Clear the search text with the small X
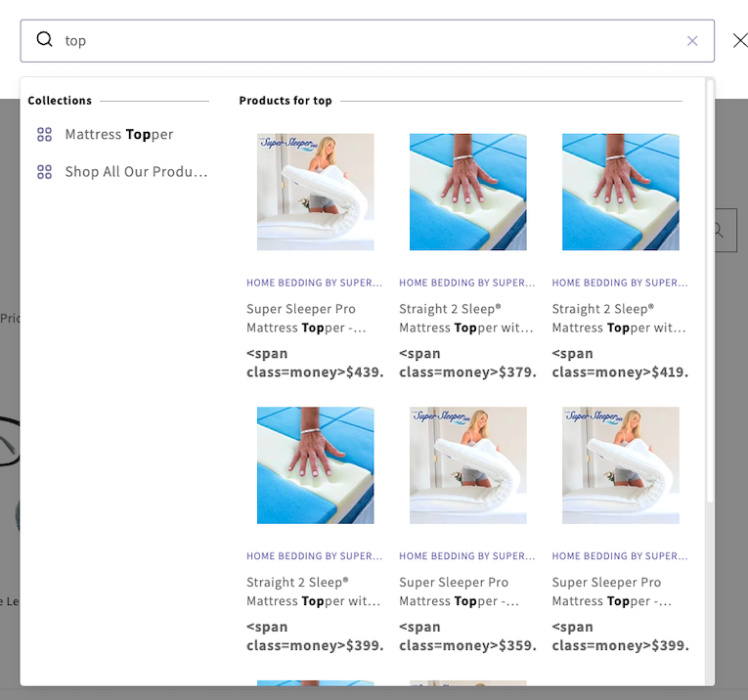 692,41
